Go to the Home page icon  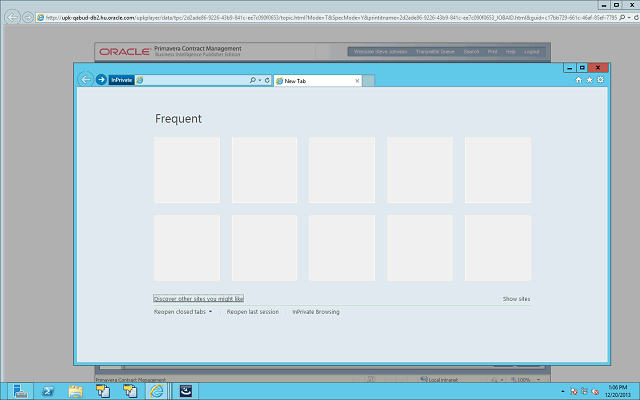click(578, 80)
